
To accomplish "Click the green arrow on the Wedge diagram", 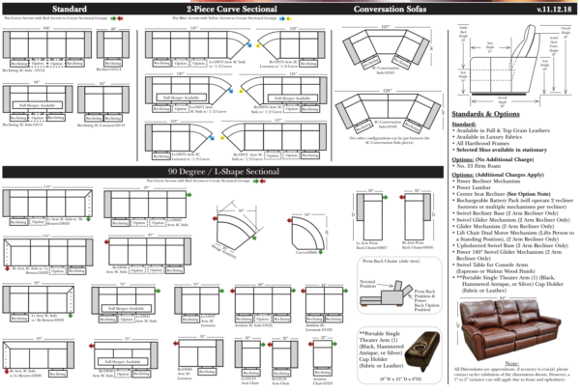I will [x=254, y=238].
